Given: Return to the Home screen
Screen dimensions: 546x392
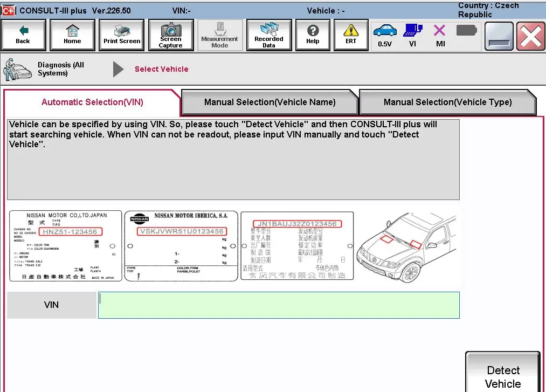Looking at the screenshot, I should [x=72, y=35].
